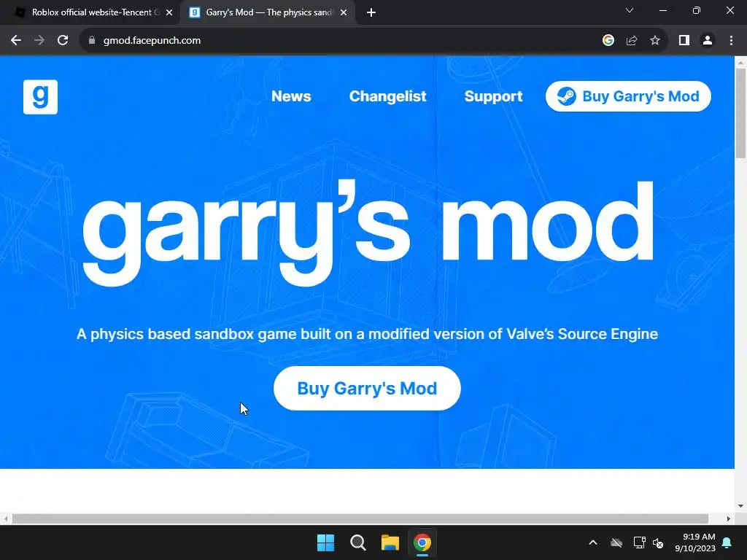Bookmark this tab with the star icon
Image resolution: width=747 pixels, height=560 pixels.
655,41
